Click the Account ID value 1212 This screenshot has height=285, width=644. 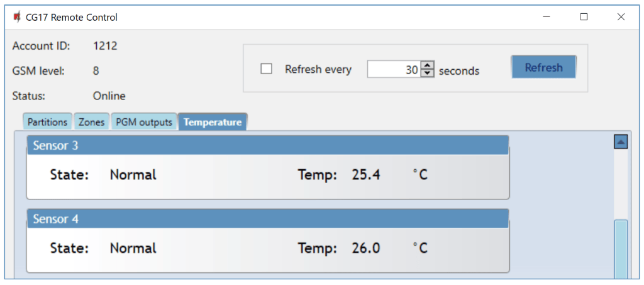105,46
